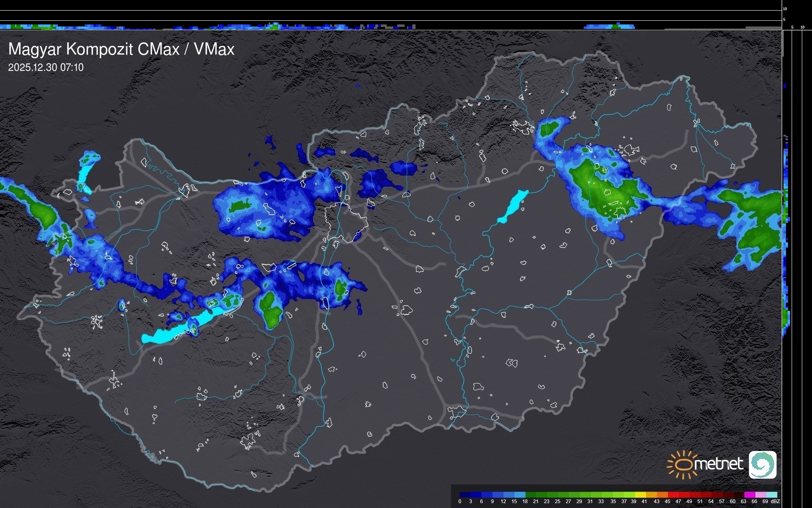Click the green radar cell just east of Lake Balaton
The image size is (812, 508).
(x=269, y=308)
